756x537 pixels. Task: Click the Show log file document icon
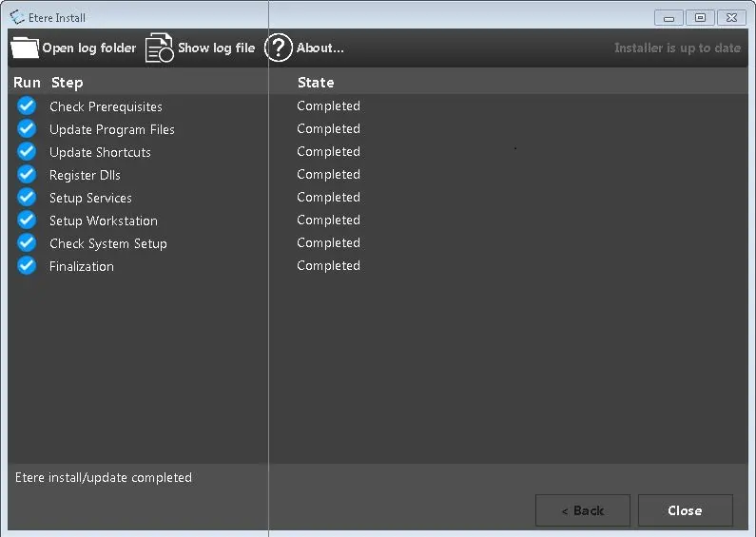click(159, 48)
